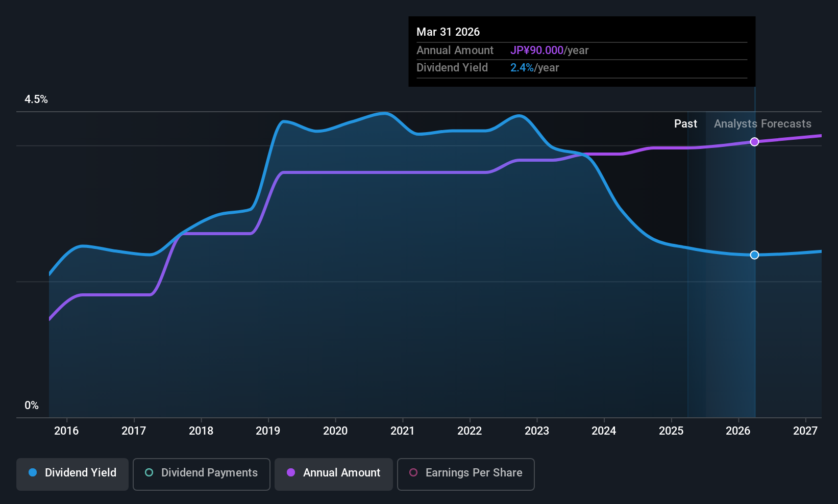This screenshot has height=504, width=838.
Task: Click the 2027 x-axis label
Action: click(x=805, y=431)
